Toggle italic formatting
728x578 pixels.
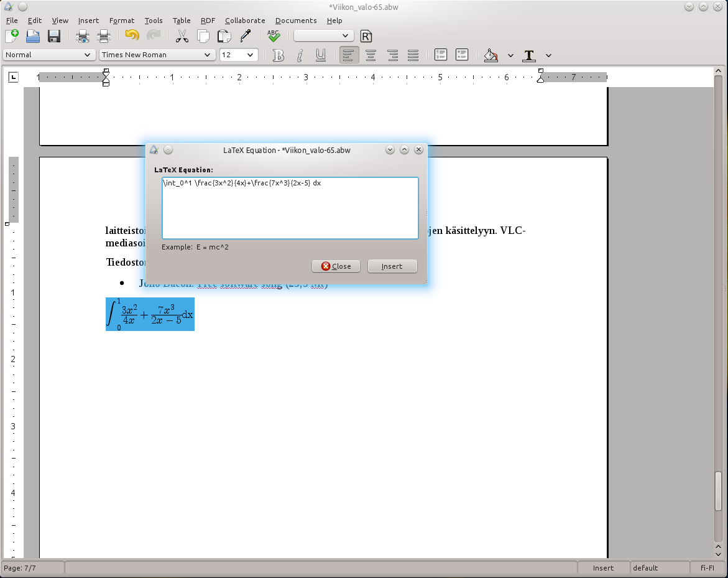(300, 55)
